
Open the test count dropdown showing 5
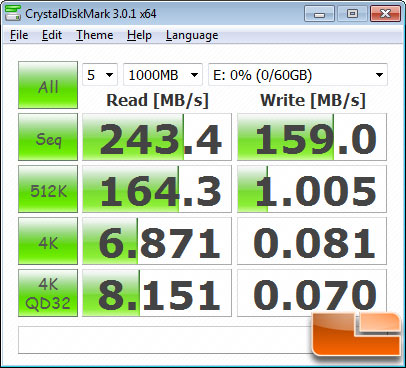tap(100, 75)
